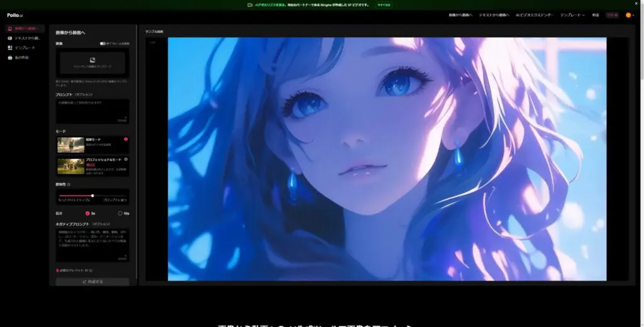Open the templates sidebar icon
The height and width of the screenshot is (327, 644).
(x=9, y=48)
